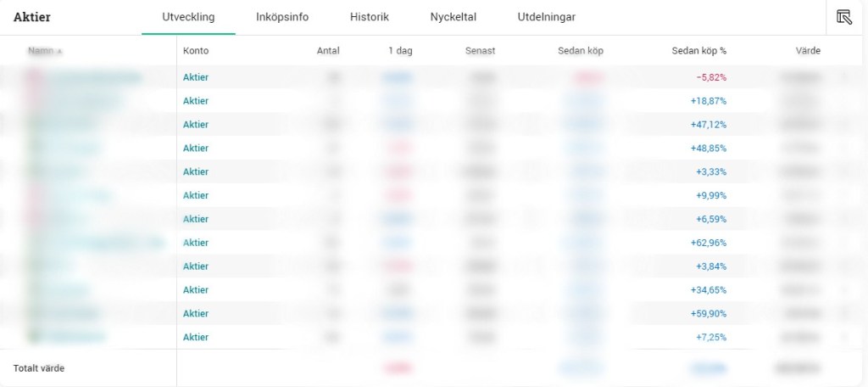Click Aktier link in the +18,87% row
This screenshot has width=868, height=387.
click(196, 101)
